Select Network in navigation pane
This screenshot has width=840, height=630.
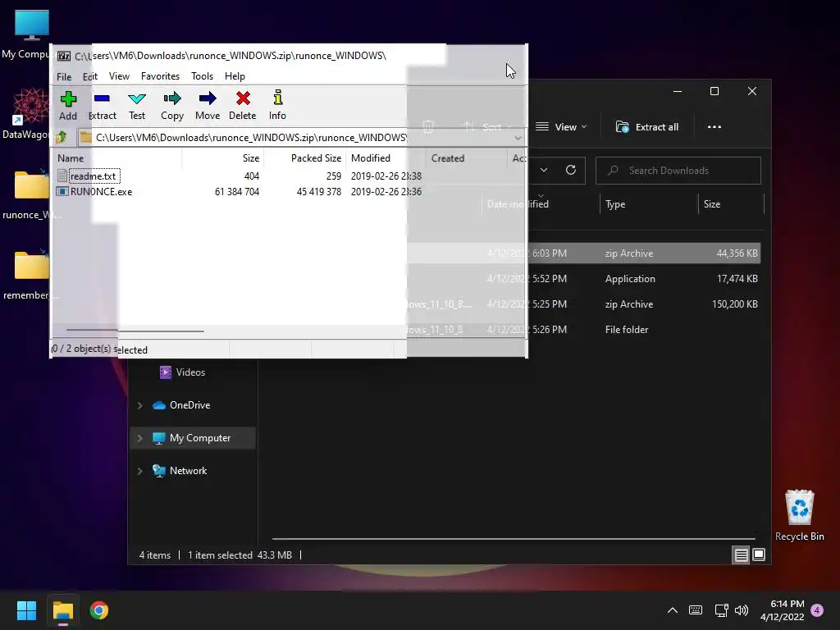pyautogui.click(x=180, y=471)
